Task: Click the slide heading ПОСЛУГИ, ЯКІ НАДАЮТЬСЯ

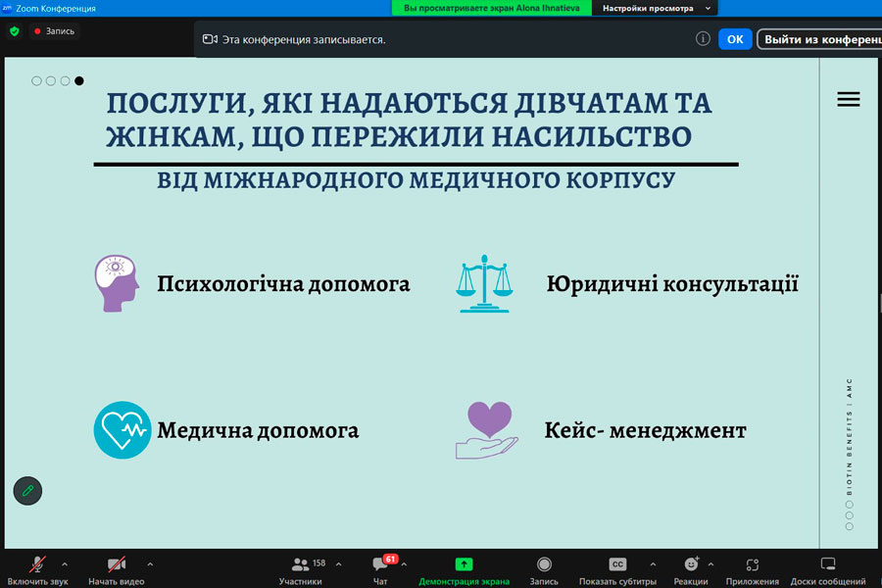Action: click(409, 120)
